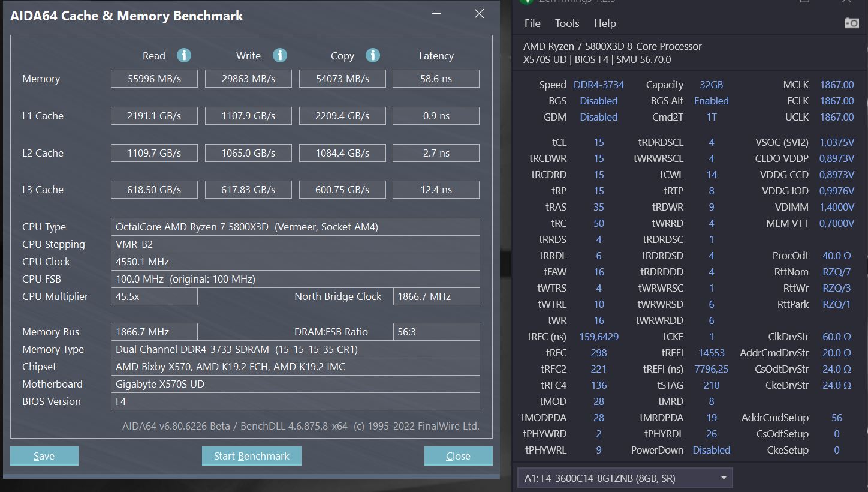
Task: Click the CPU Stepping field VMR-B2
Action: tap(296, 244)
